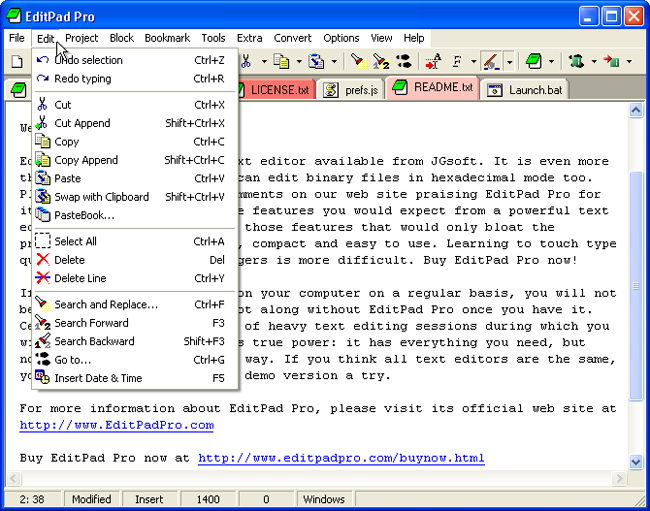Choose Undo selection from Edit menu

88,60
